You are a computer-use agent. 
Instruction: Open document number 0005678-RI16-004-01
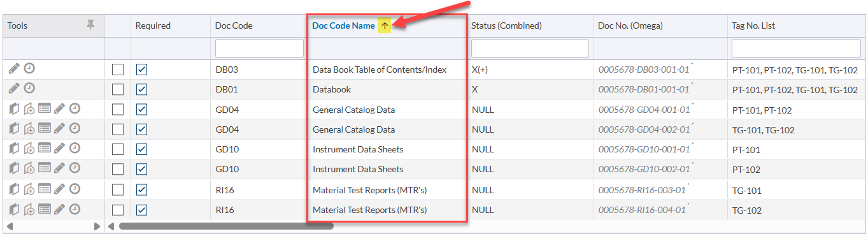(x=642, y=210)
